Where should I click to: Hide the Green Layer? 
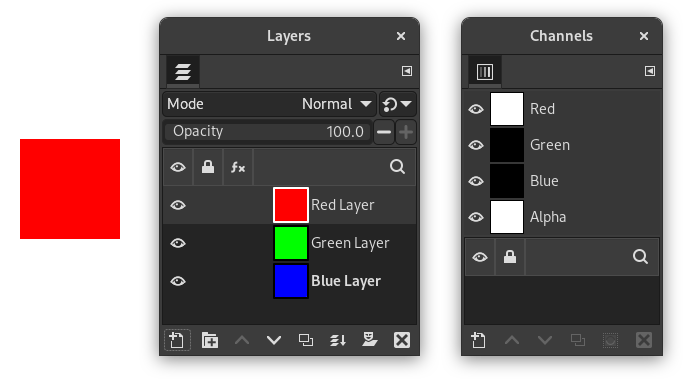pos(178,243)
